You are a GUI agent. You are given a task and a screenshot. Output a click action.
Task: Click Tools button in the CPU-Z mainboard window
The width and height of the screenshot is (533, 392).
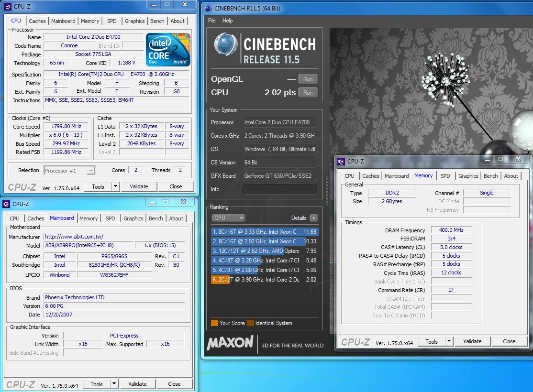(x=97, y=384)
